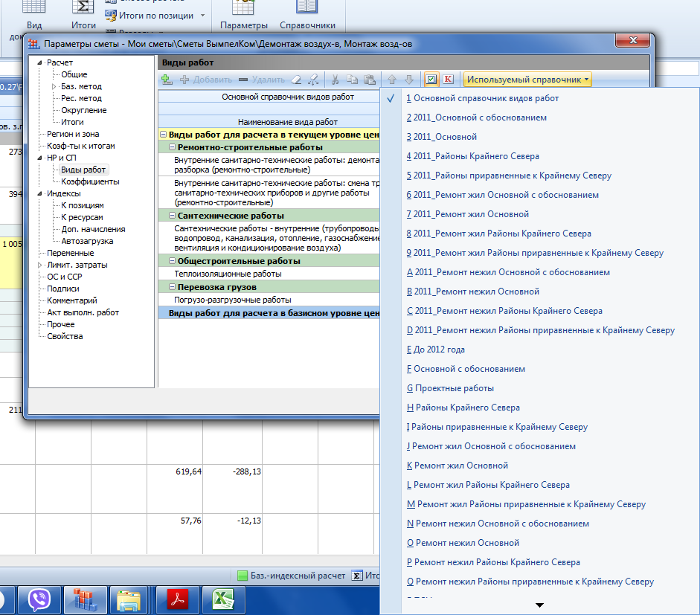Screen dimensions: 700x615
Task: Open the Используемый справочник dropdown
Action: tap(527, 80)
